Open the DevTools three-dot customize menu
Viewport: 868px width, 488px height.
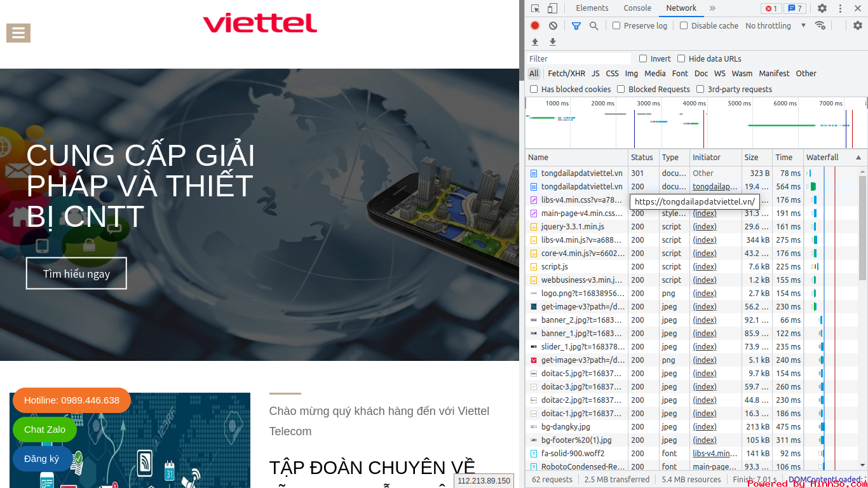pos(840,8)
